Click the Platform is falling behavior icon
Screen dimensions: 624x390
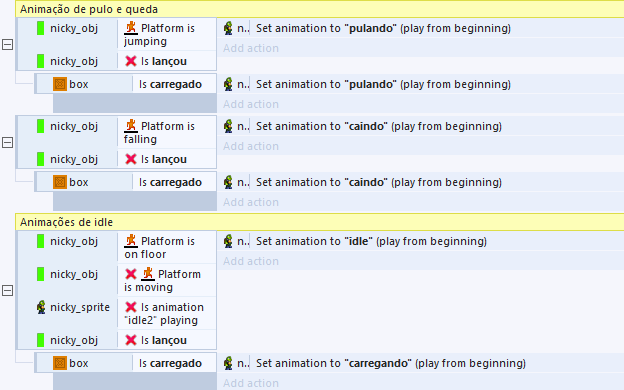pos(131,126)
